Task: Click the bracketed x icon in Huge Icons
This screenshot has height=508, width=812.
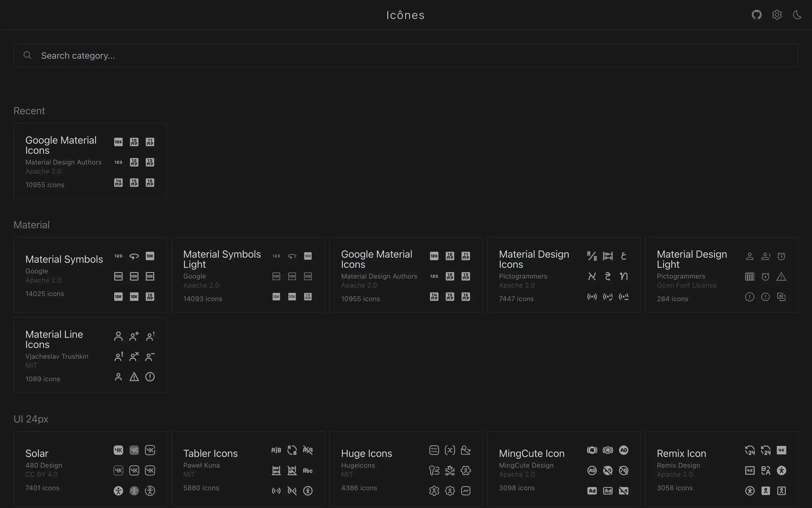Action: [x=450, y=450]
